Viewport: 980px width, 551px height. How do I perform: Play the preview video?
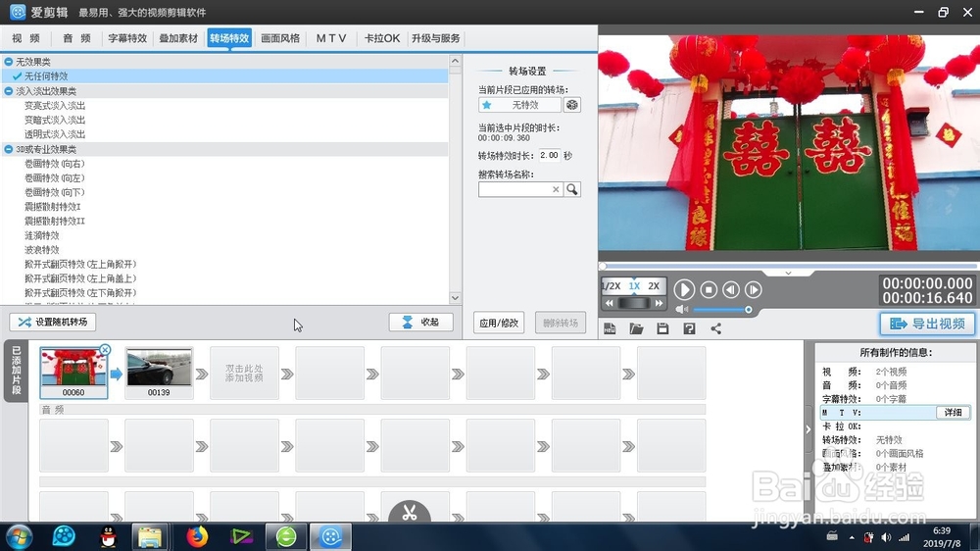[684, 289]
